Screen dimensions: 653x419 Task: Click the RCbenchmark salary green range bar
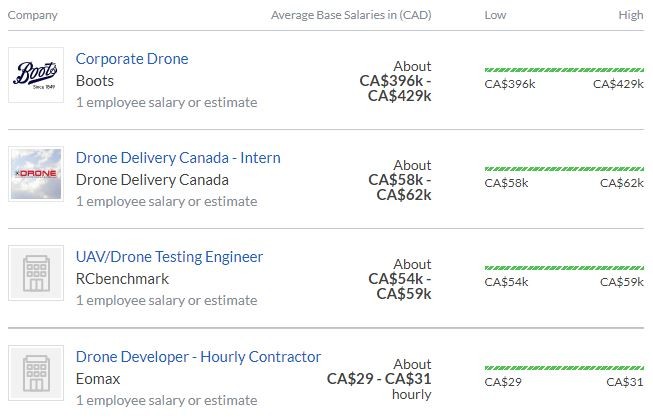tap(564, 268)
